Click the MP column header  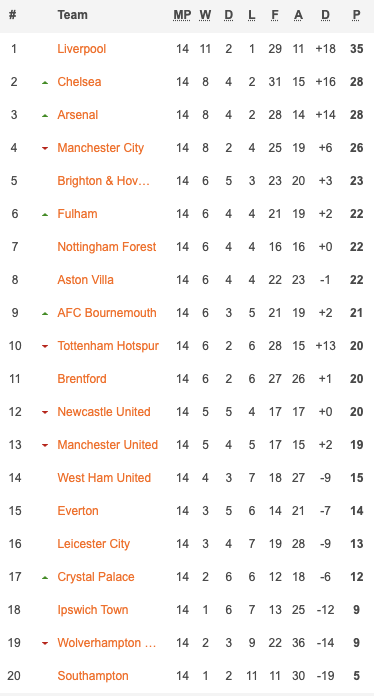click(182, 15)
